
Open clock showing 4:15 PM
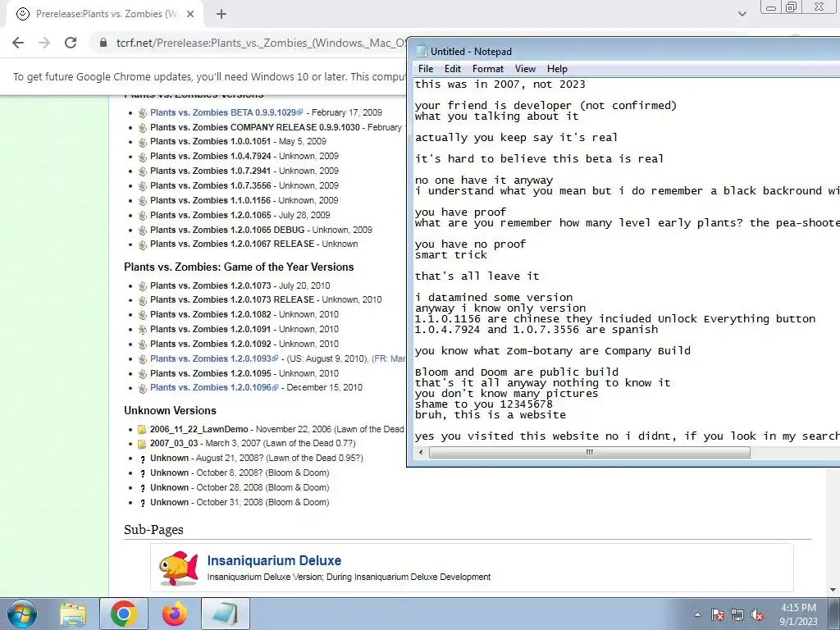[x=798, y=614]
